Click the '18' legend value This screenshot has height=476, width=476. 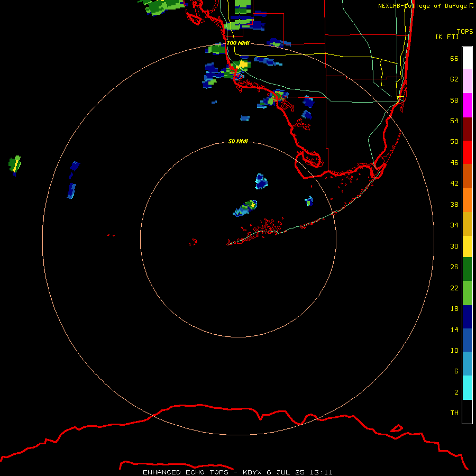click(454, 309)
